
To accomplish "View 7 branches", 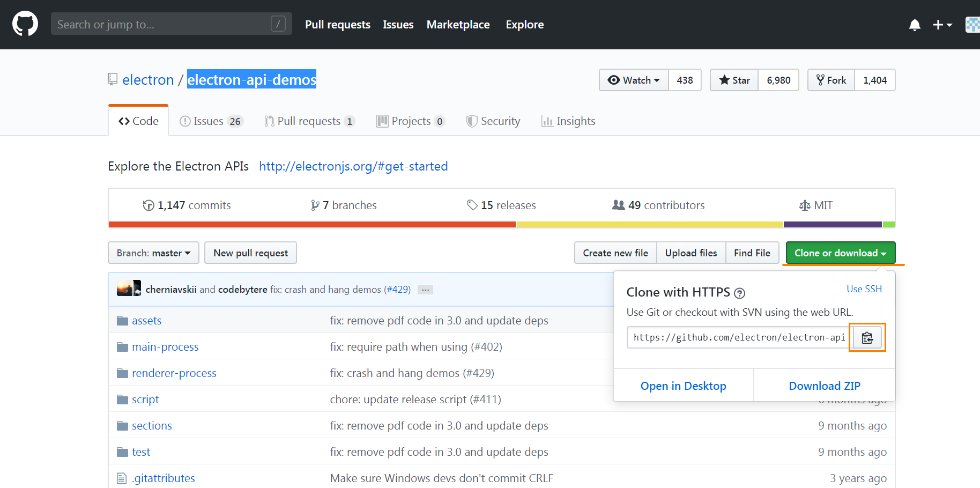I will point(344,205).
